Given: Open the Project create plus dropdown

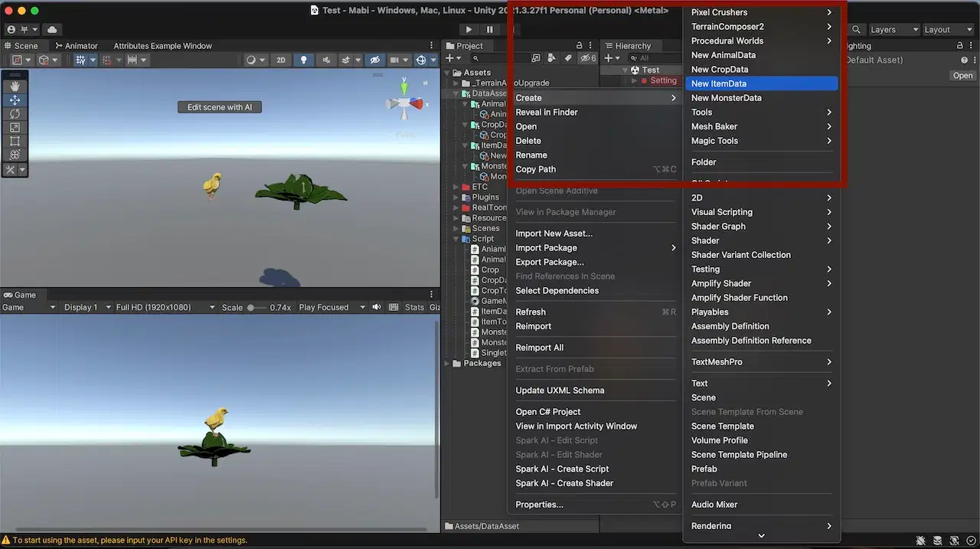Looking at the screenshot, I should [454, 58].
